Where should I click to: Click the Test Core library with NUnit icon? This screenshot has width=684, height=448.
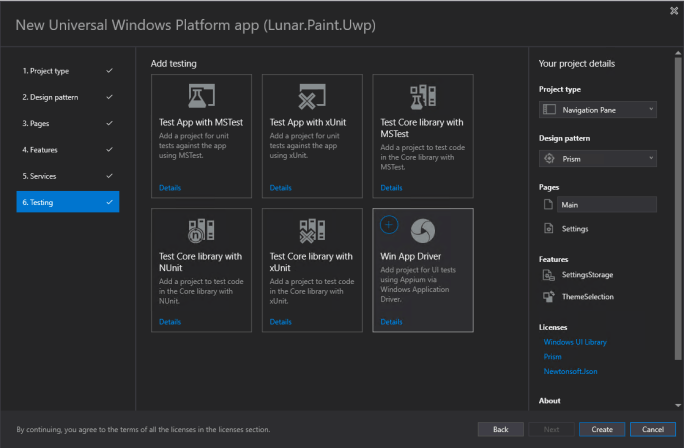pyautogui.click(x=201, y=230)
